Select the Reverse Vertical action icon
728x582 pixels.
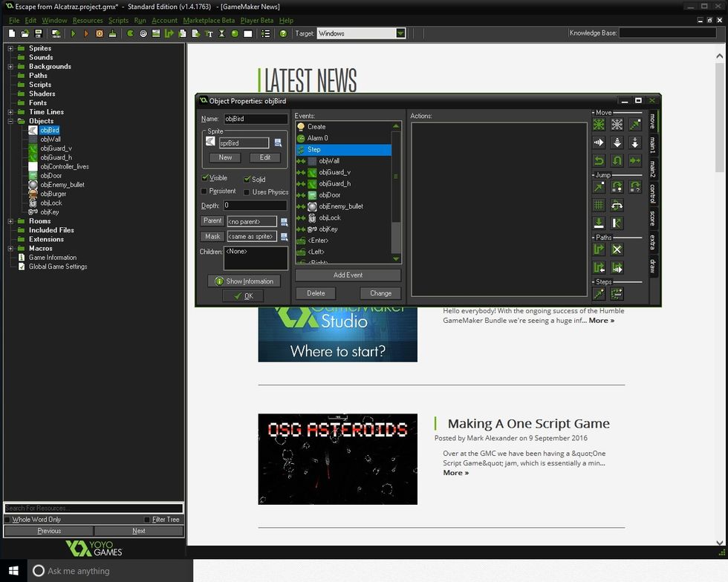[617, 160]
